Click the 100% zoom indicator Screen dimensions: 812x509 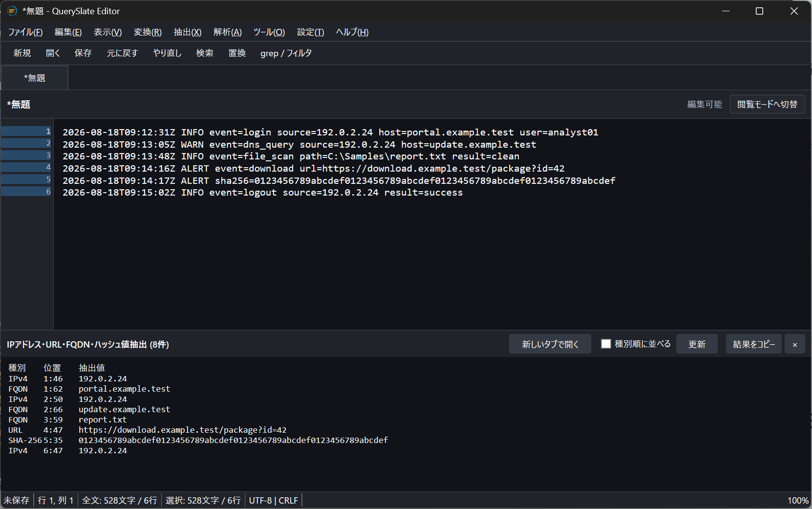pos(798,500)
